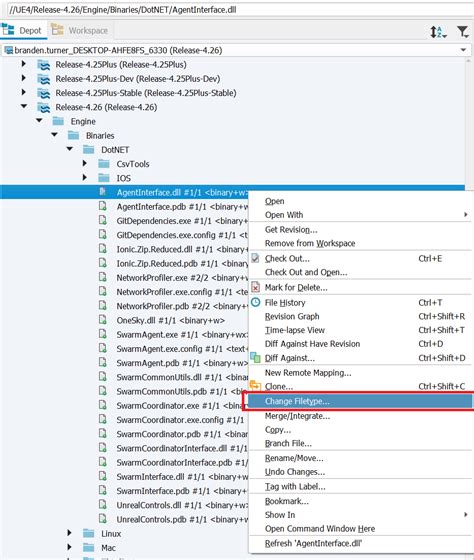Viewport: 474px width, 560px height.
Task: Choose Open Command Window Here
Action: coord(360,529)
